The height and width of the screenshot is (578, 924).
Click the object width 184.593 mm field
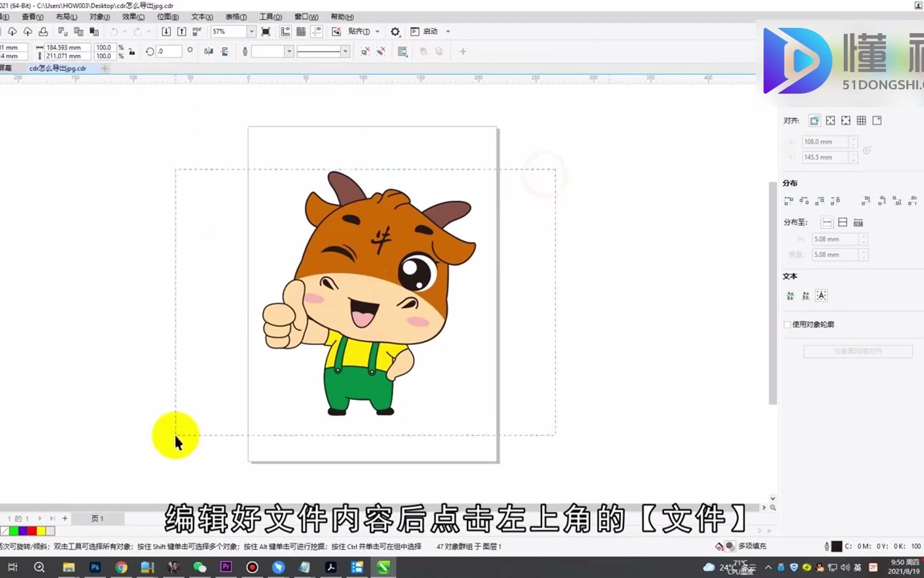coord(67,47)
